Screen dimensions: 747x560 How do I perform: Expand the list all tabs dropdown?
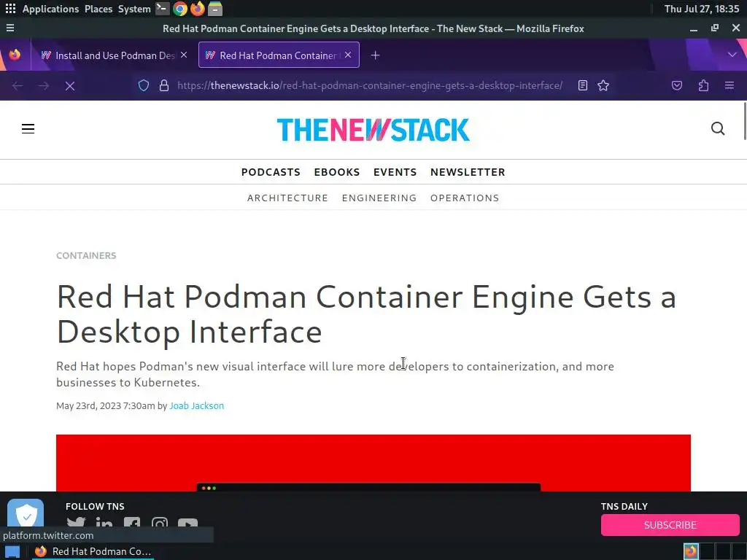[732, 55]
